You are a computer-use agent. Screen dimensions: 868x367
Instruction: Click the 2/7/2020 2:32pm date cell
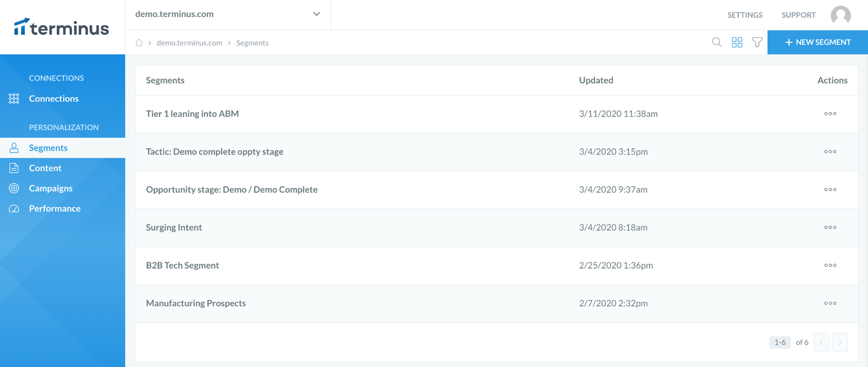click(613, 303)
